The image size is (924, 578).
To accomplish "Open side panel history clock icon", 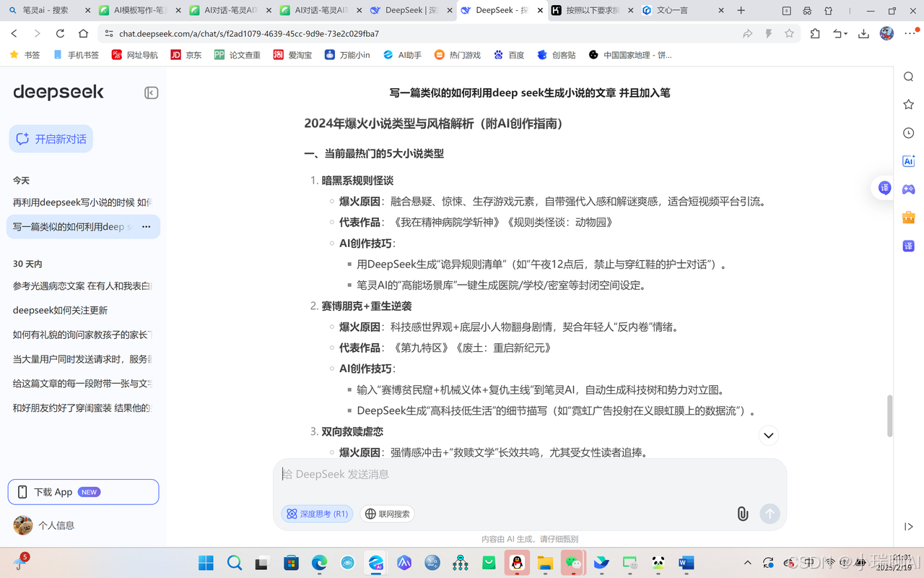I will click(909, 133).
